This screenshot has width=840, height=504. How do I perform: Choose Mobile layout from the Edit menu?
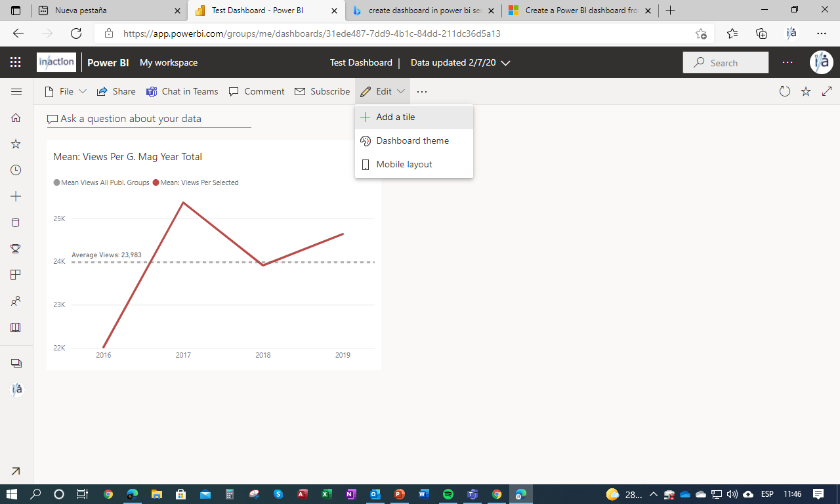click(x=414, y=164)
